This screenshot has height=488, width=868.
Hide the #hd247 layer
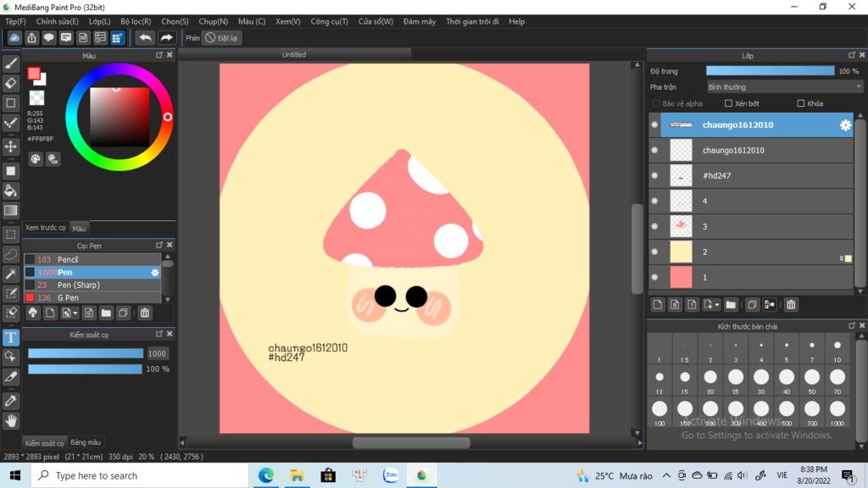click(655, 175)
